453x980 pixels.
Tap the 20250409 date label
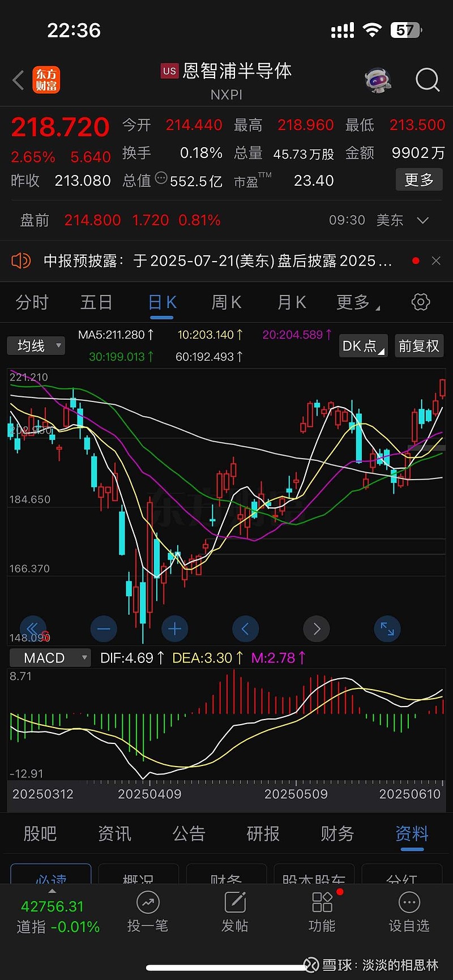(149, 794)
